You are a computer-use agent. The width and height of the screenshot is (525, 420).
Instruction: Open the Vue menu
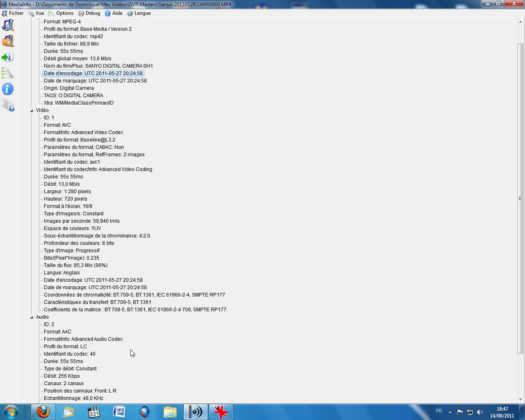click(36, 13)
